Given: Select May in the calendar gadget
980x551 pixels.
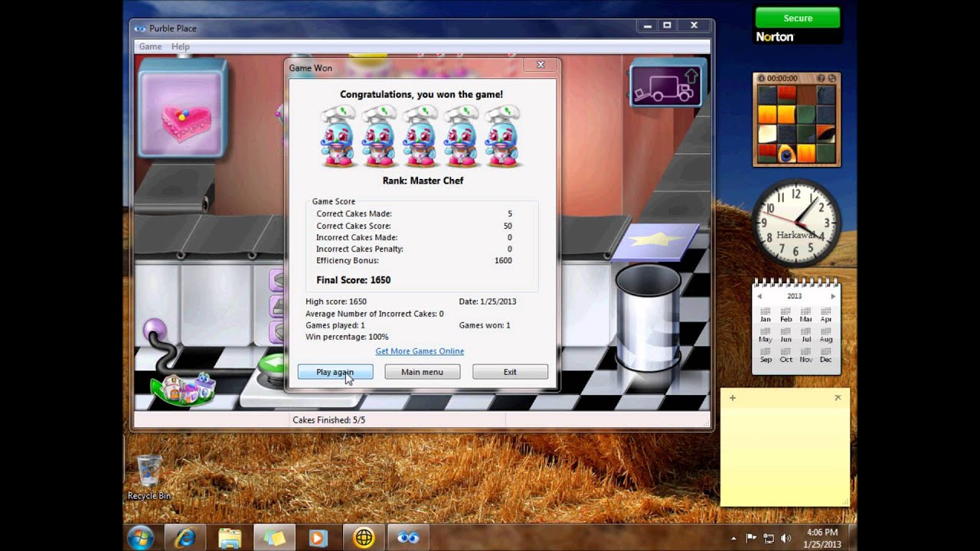Looking at the screenshot, I should tap(766, 335).
